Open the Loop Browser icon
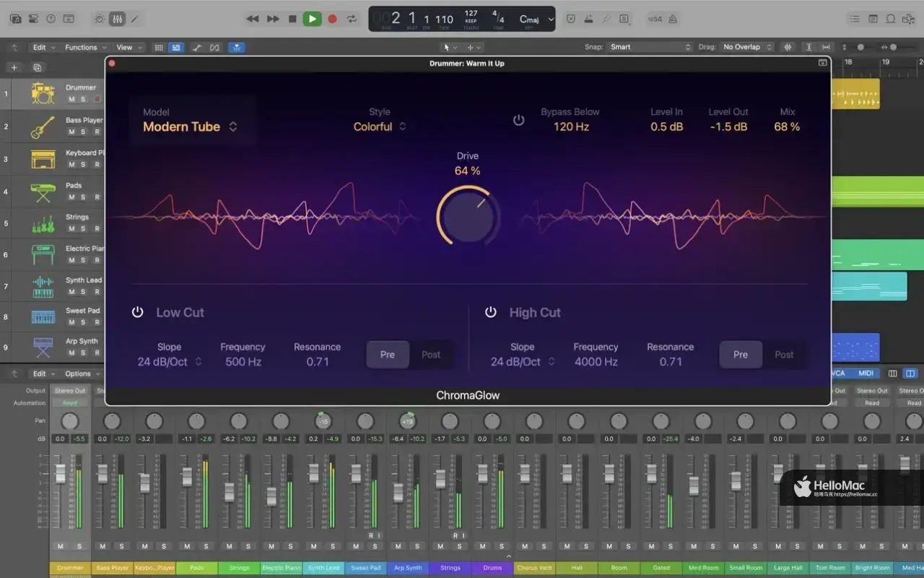 [891, 19]
